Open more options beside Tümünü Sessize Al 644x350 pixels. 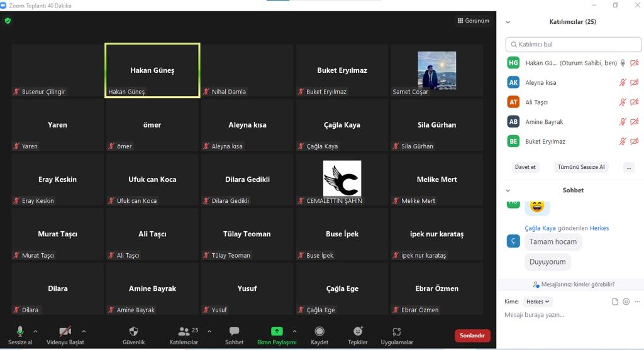click(628, 167)
